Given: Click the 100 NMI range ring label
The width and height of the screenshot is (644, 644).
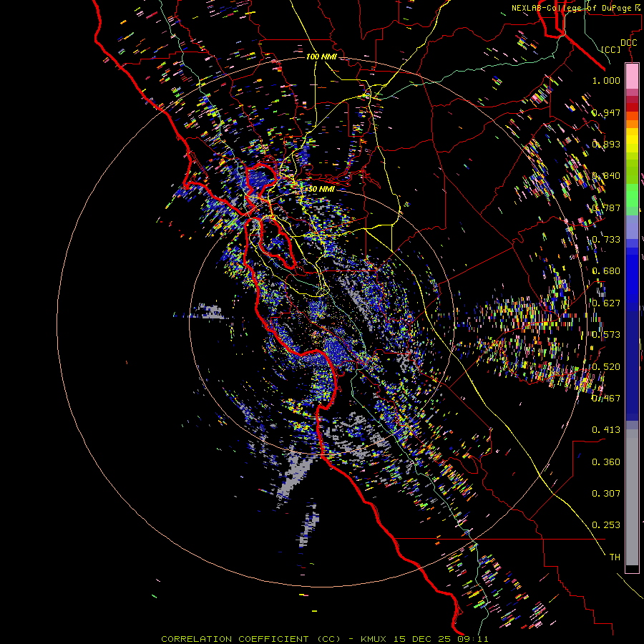Looking at the screenshot, I should tap(321, 57).
